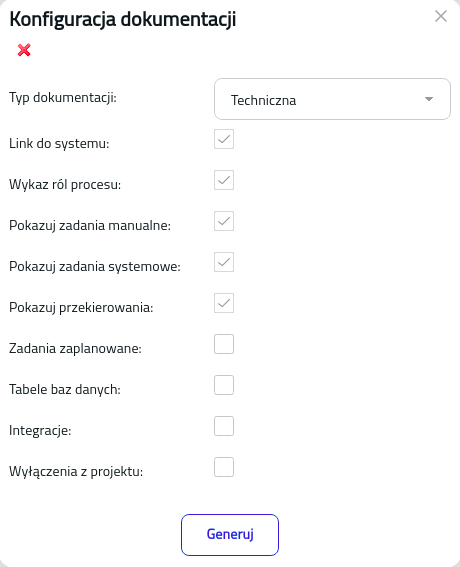Select the Techniczna combo box field
The image size is (460, 567).
pos(332,99)
